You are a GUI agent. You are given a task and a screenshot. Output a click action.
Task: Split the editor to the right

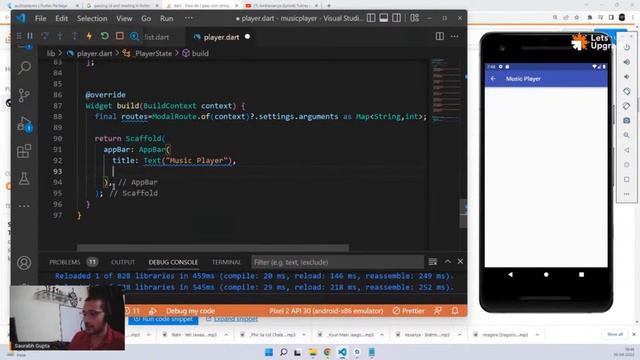coord(440,36)
